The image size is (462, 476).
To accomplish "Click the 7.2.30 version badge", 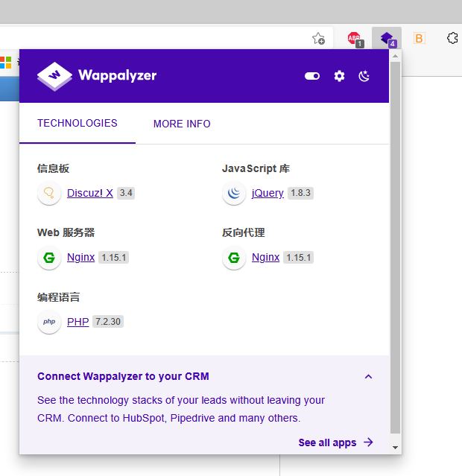I will click(x=108, y=322).
